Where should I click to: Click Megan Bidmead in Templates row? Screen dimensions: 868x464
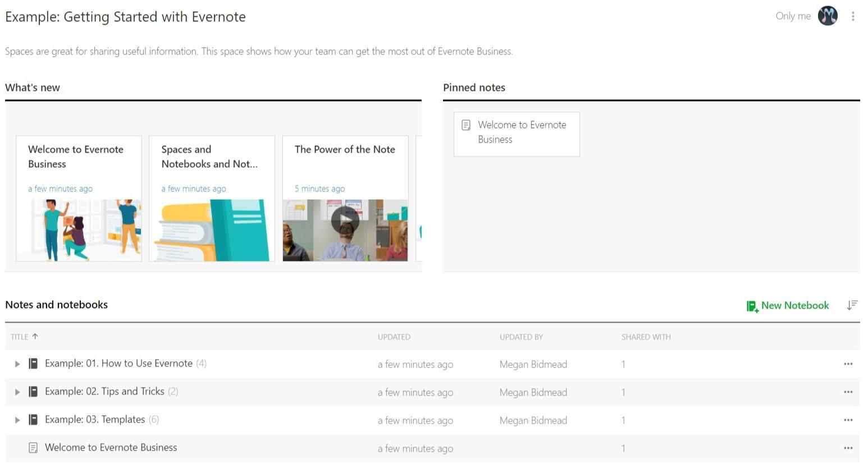pos(533,420)
